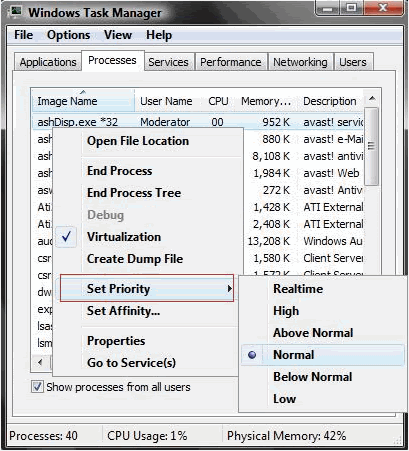The height and width of the screenshot is (451, 409).
Task: Open the View menu
Action: tap(118, 35)
